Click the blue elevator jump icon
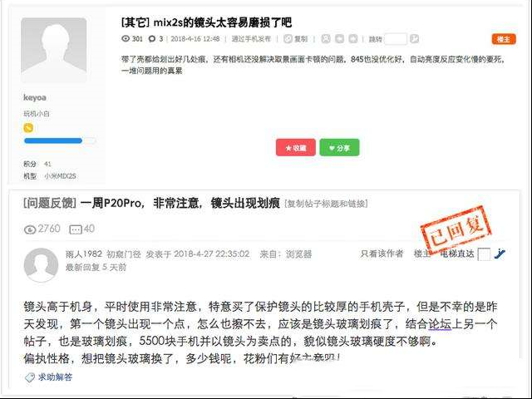Viewport: 532px width, 399px height. click(500, 254)
